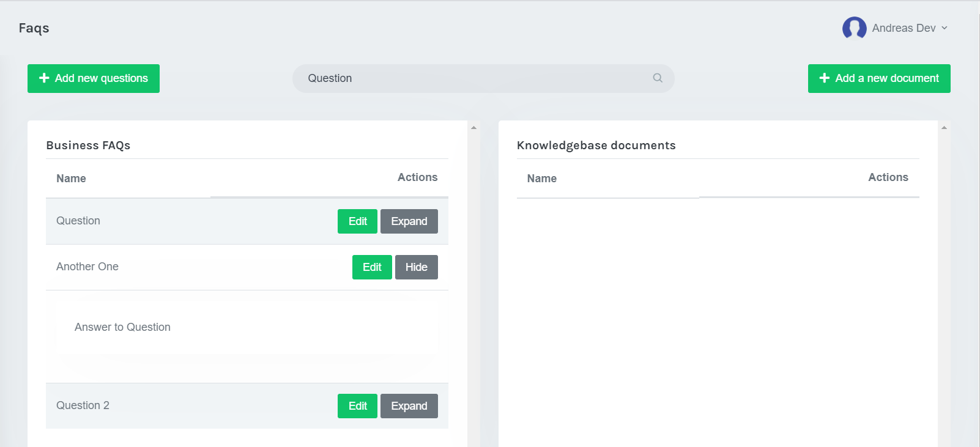
Task: Edit the Question FAQ entry
Action: (x=357, y=221)
